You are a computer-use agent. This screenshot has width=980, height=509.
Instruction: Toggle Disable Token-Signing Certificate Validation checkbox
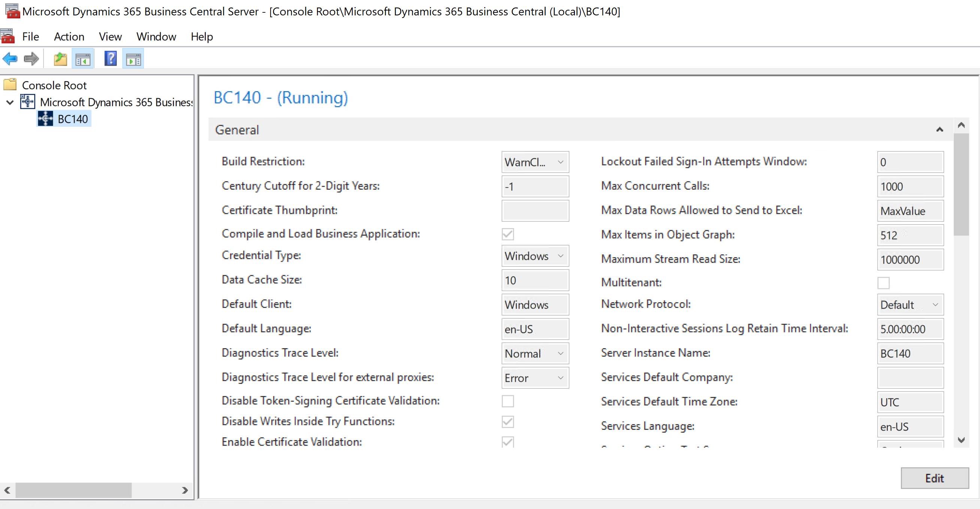click(508, 401)
